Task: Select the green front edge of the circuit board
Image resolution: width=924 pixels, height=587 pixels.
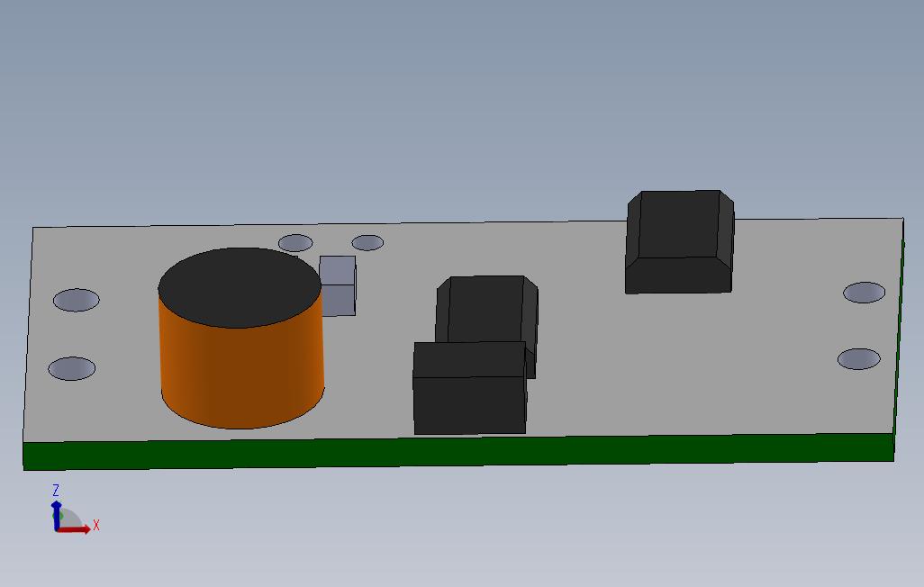Action: [458, 451]
